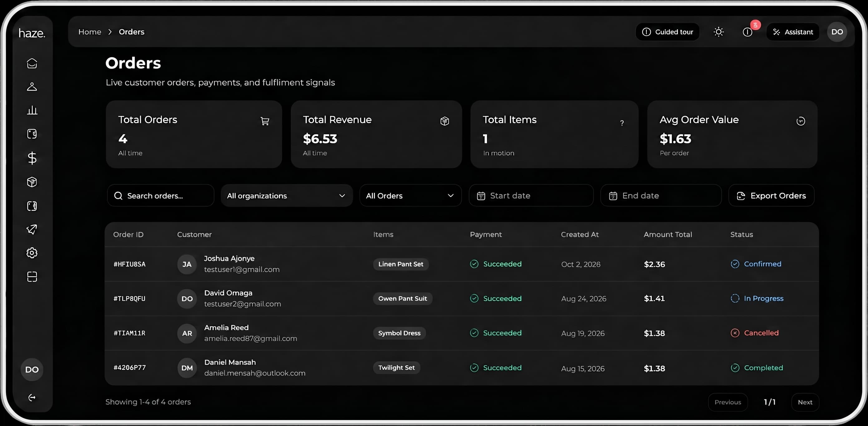The width and height of the screenshot is (868, 426).
Task: Click the shopping cart icon on Total Orders
Action: [265, 121]
